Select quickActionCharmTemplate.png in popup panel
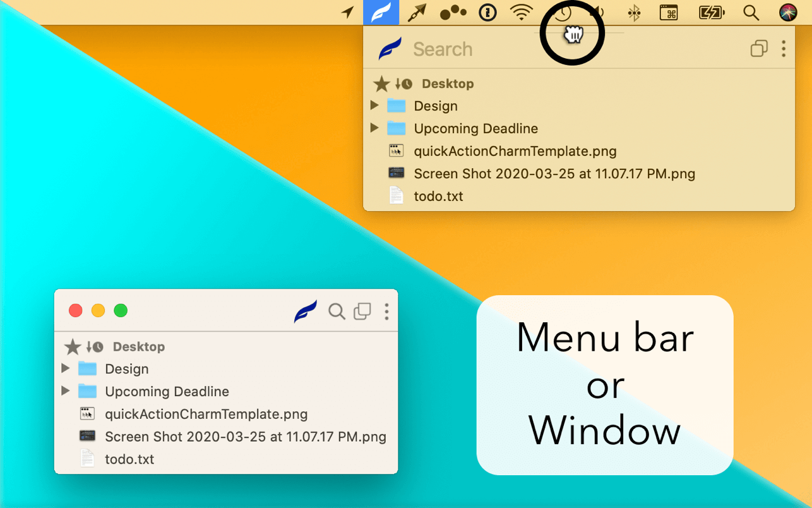Image resolution: width=812 pixels, height=508 pixels. [x=515, y=151]
